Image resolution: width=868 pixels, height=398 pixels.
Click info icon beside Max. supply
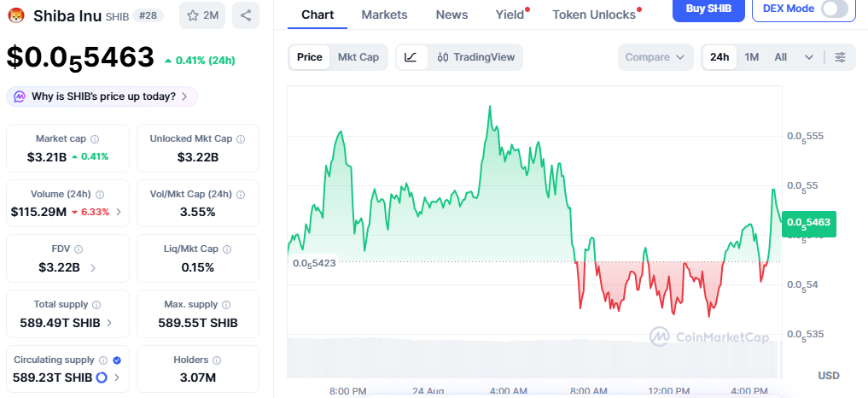225,305
